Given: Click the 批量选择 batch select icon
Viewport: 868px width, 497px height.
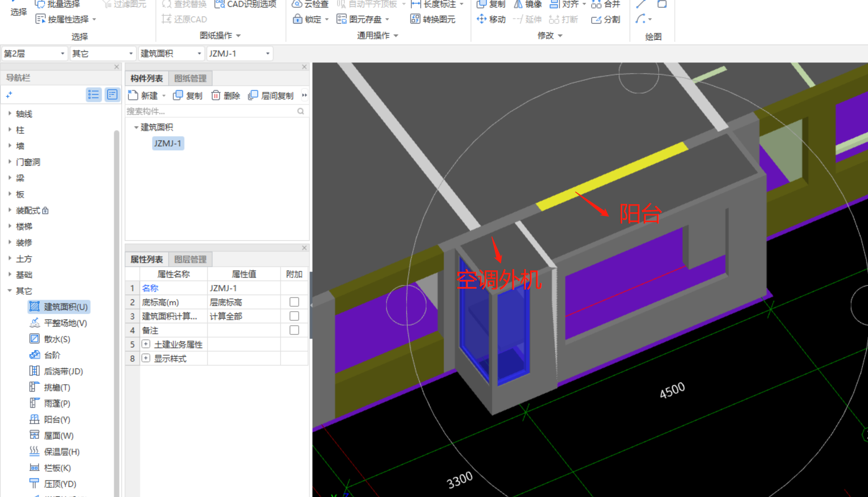Looking at the screenshot, I should [40, 4].
